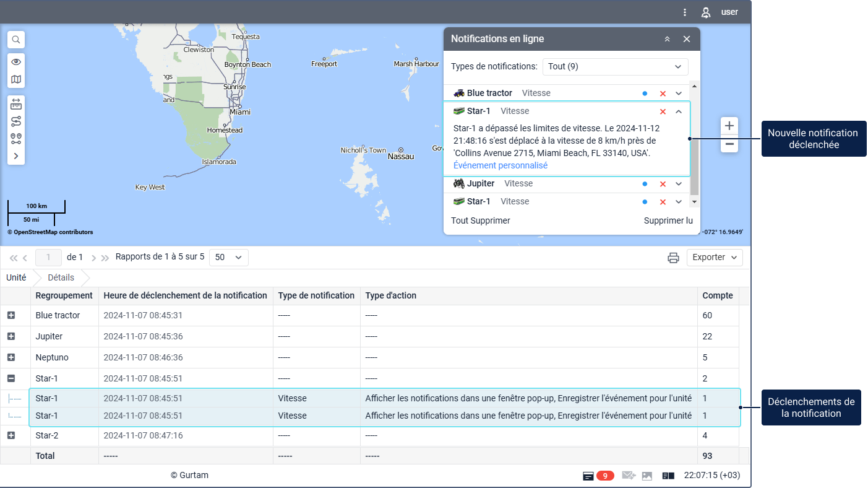Zoom in the map with plus button
The width and height of the screenshot is (868, 488).
(729, 126)
